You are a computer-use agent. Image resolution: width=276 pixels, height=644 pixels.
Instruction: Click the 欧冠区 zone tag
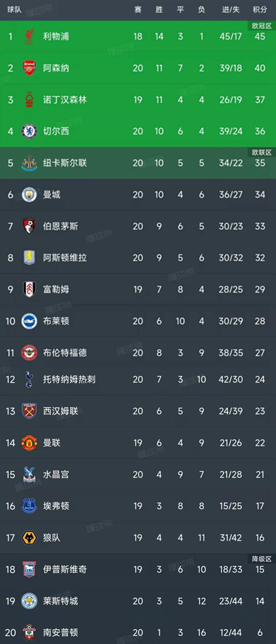[x=262, y=26]
